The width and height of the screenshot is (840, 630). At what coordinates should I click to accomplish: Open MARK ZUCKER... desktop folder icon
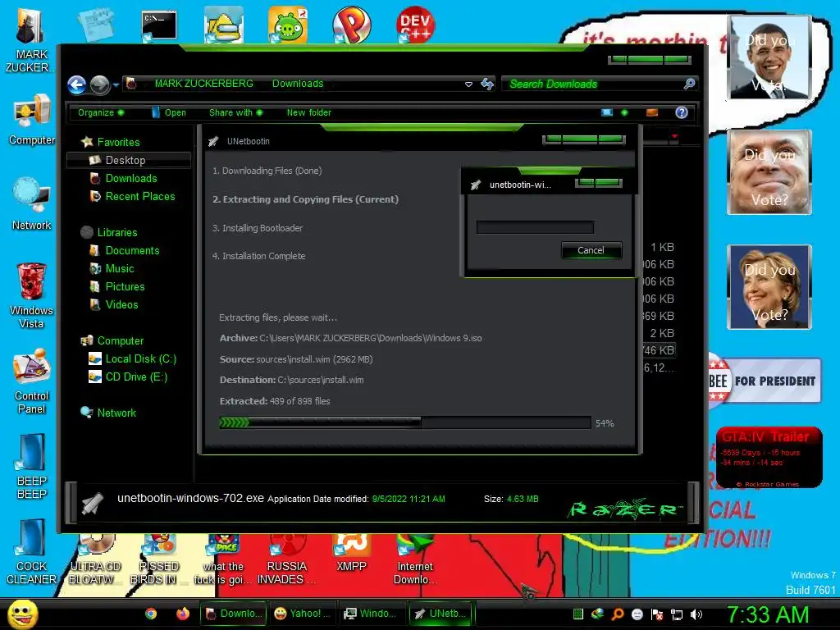pos(31,42)
